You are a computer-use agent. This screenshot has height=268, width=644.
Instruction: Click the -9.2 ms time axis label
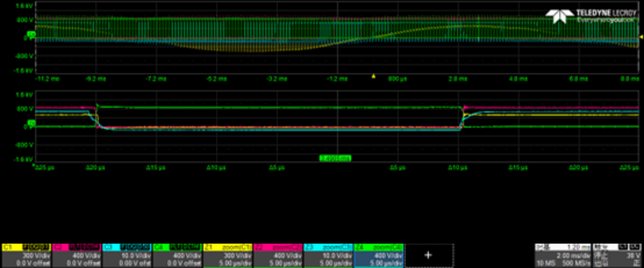pyautogui.click(x=96, y=79)
